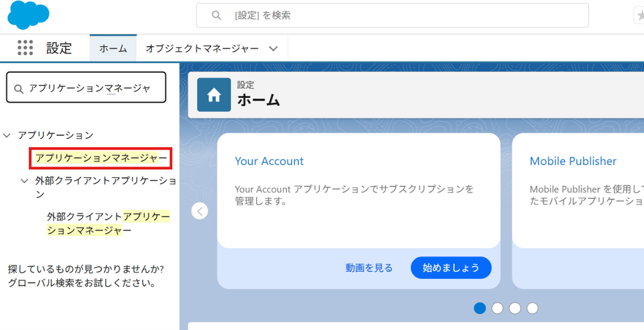Click the 設定 app name label
Viewport: 644px width, 330px height.
[x=59, y=48]
